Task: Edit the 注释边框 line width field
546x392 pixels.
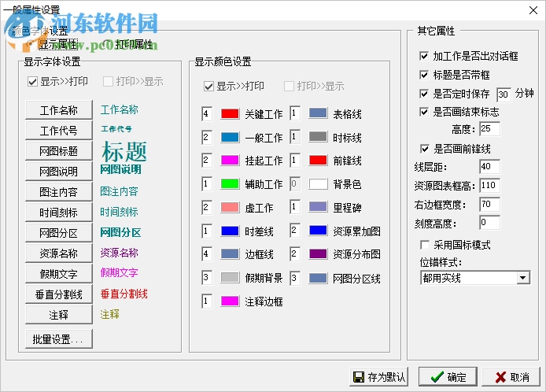Action: tap(207, 301)
